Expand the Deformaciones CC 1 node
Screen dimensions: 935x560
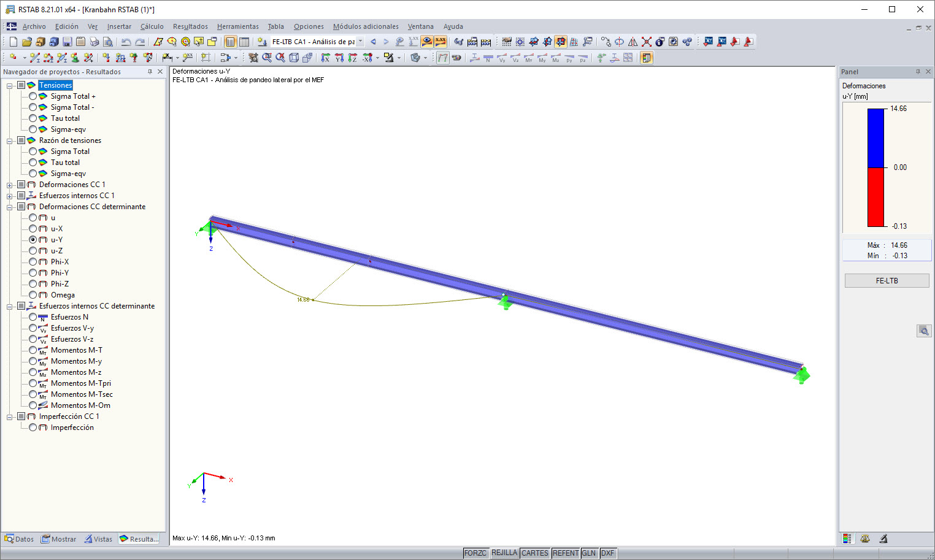(x=10, y=185)
